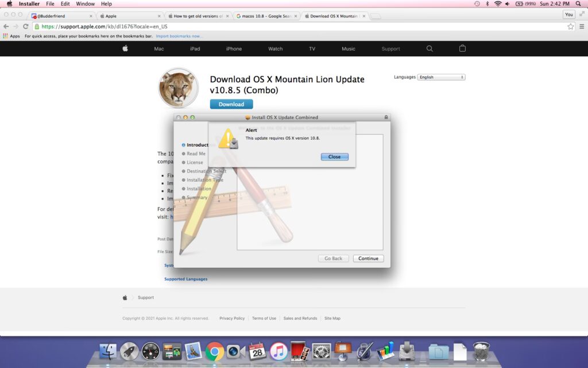This screenshot has height=368, width=588.
Task: Click the address bar showing support.apple.com
Action: coord(287,26)
